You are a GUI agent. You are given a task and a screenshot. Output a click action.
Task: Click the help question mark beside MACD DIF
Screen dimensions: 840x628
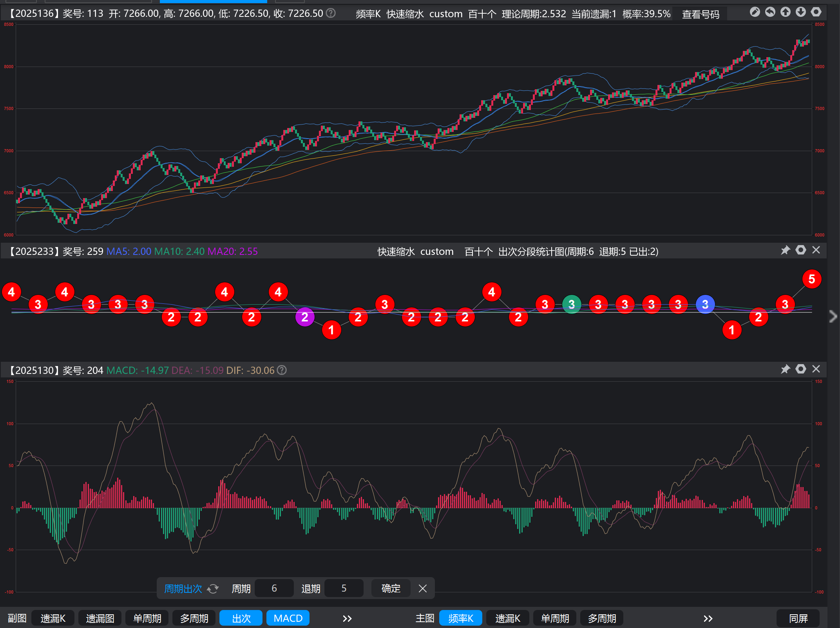coord(282,370)
